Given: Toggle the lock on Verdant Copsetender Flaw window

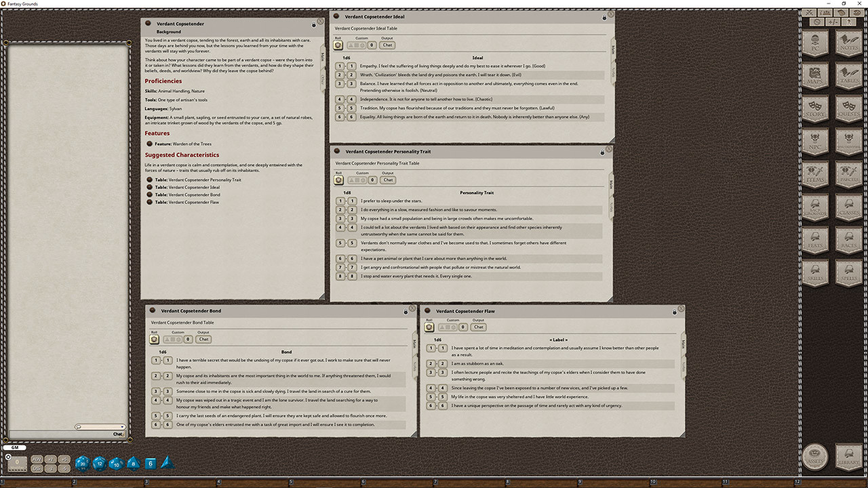Looking at the screenshot, I should pyautogui.click(x=674, y=311).
